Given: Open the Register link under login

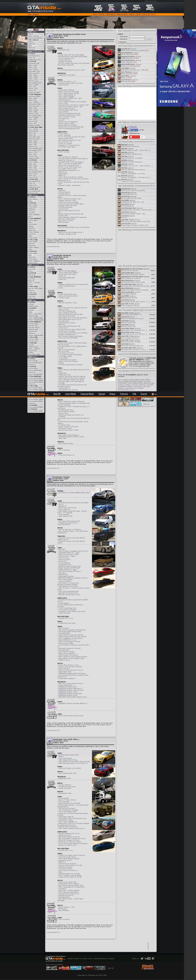Looking at the screenshot, I should [123, 42].
